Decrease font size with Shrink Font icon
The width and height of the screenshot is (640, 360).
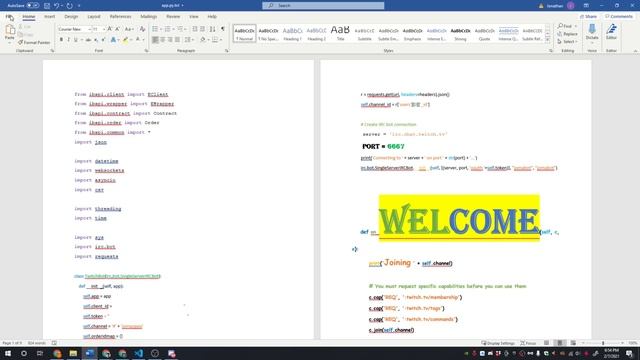click(x=118, y=29)
